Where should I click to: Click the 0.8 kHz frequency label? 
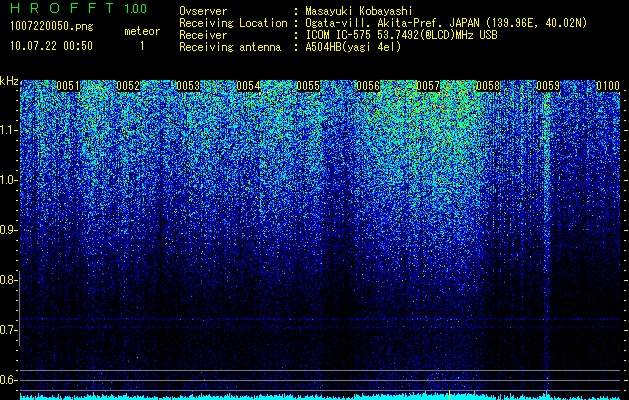click(8, 280)
